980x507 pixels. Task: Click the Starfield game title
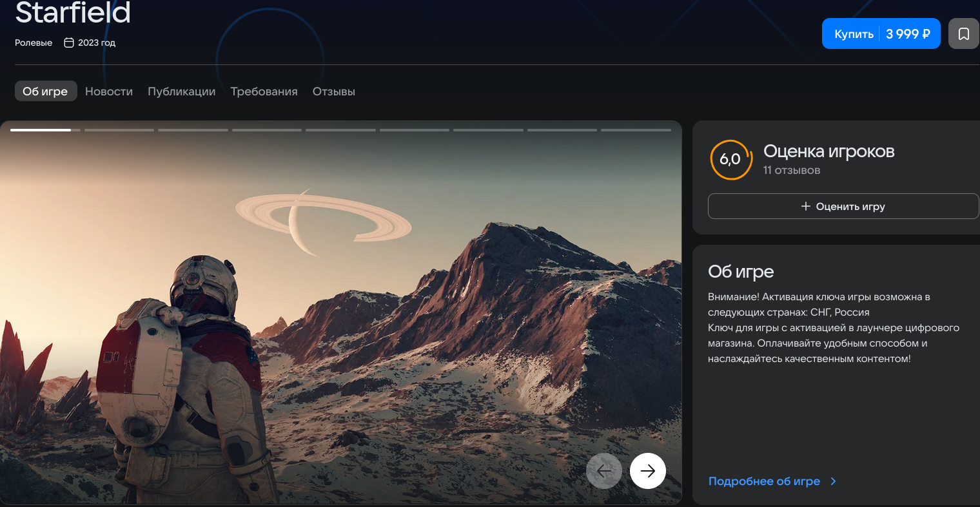coord(73,12)
